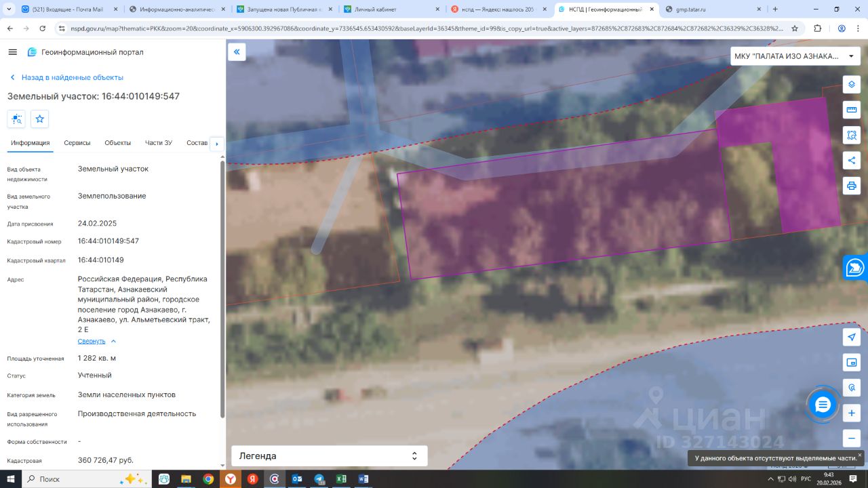This screenshot has height=488, width=868.
Task: Switch to the Входящие - Почта Mail tab
Action: (x=69, y=9)
